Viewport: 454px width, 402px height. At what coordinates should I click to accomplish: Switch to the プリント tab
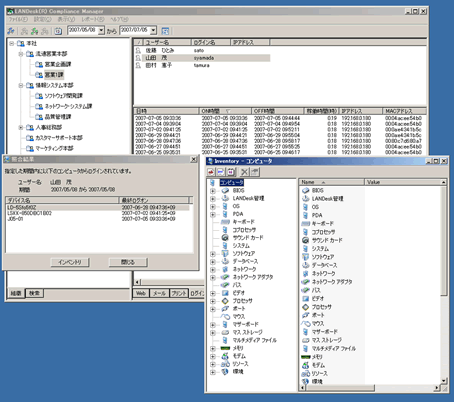pos(179,293)
